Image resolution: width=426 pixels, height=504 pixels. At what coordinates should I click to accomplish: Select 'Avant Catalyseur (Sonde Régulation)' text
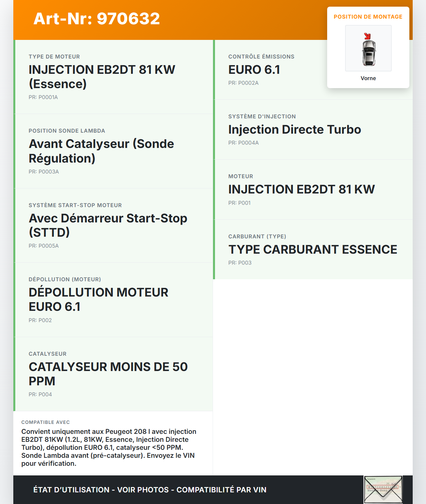101,151
